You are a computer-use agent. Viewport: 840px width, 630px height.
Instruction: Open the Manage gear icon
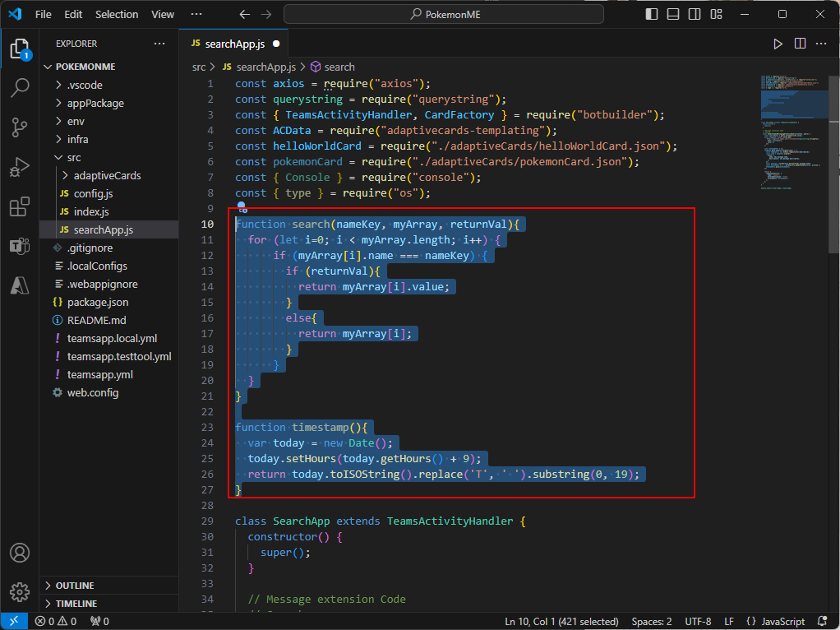20,592
